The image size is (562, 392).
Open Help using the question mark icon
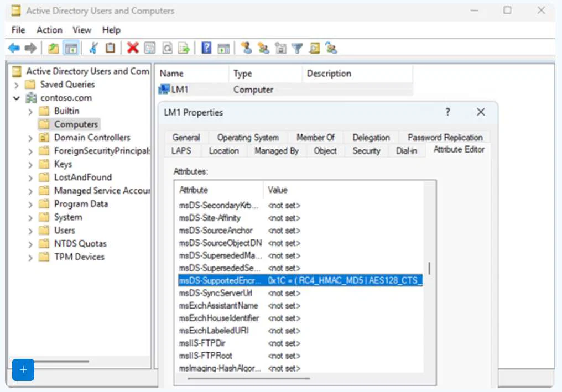206,48
